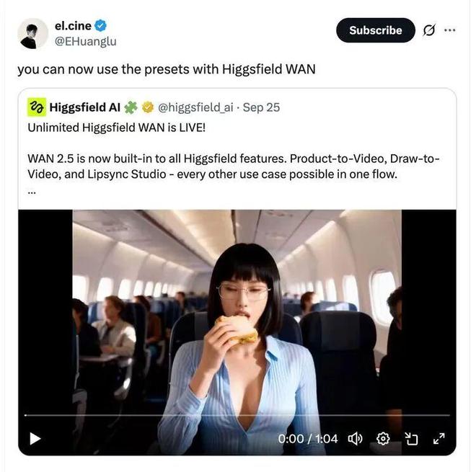Click the Subscribe button
Screen dimensions: 476x472
click(375, 30)
